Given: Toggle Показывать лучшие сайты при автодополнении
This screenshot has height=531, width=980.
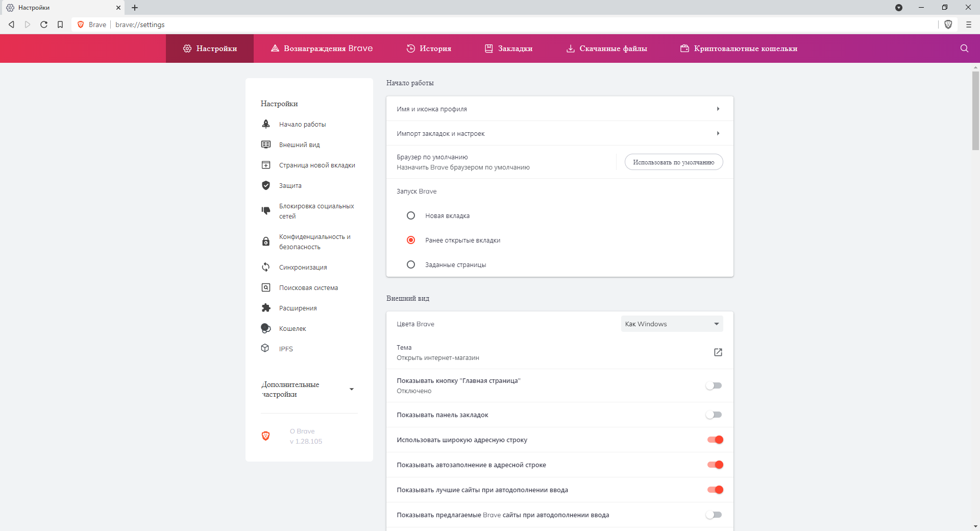Looking at the screenshot, I should (715, 490).
